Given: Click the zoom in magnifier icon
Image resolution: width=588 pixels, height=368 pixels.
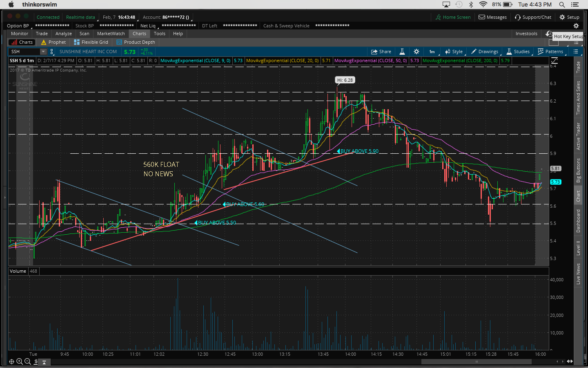Looking at the screenshot, I should [20, 361].
